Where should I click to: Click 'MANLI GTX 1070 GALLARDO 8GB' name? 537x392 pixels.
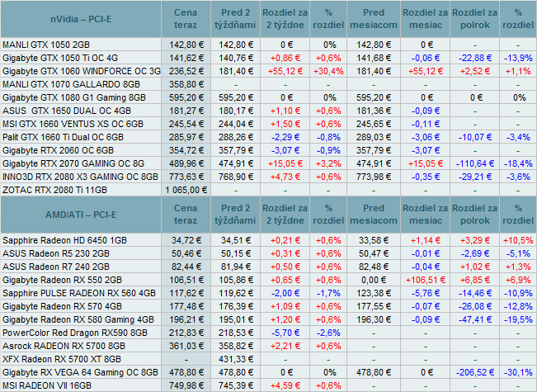71,84
